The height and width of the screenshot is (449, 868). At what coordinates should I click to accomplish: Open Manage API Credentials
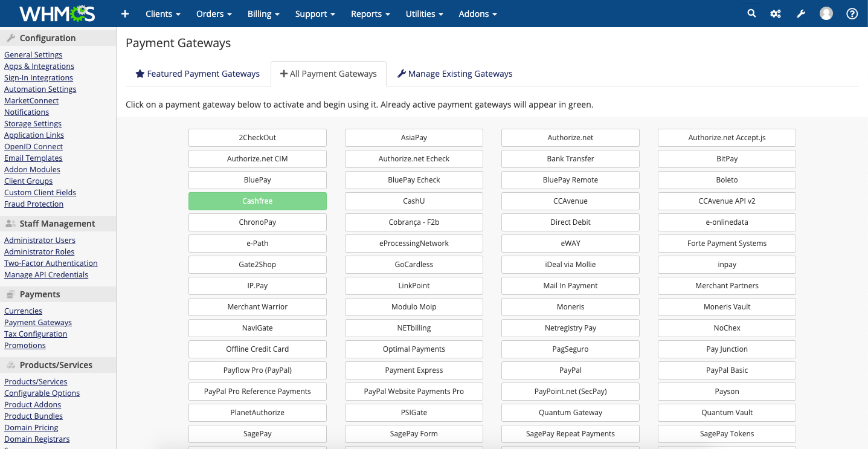tap(46, 274)
